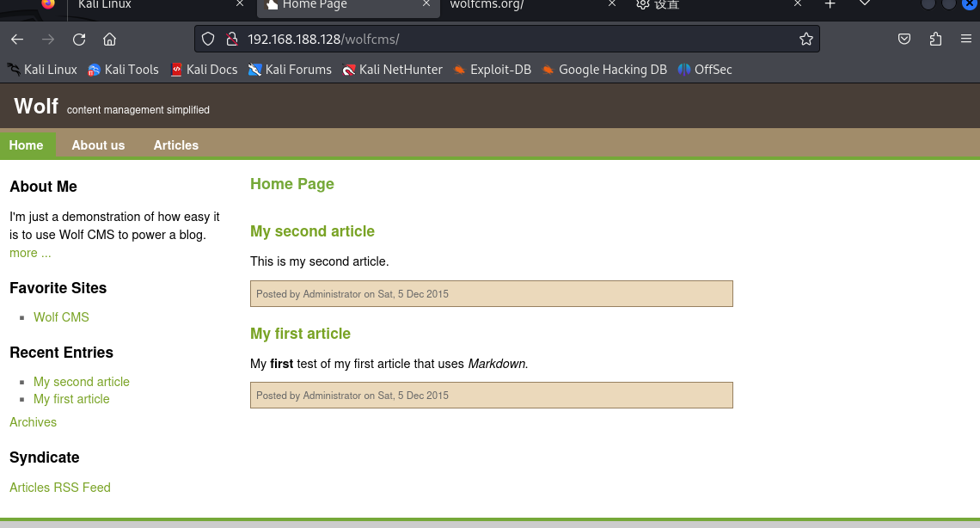Screen dimensions: 980x528
Task: Focus the address bar showing 192.168.188.128/wolfcms/
Action: [506, 40]
